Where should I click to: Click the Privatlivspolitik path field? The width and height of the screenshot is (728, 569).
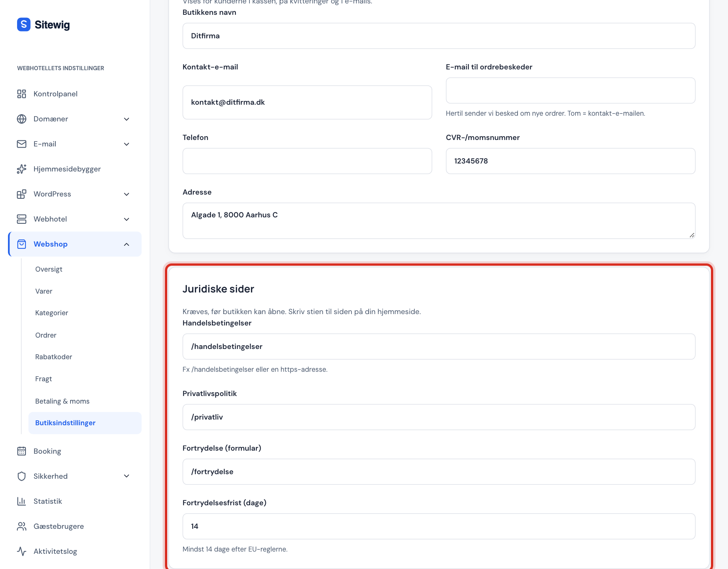[x=439, y=417]
